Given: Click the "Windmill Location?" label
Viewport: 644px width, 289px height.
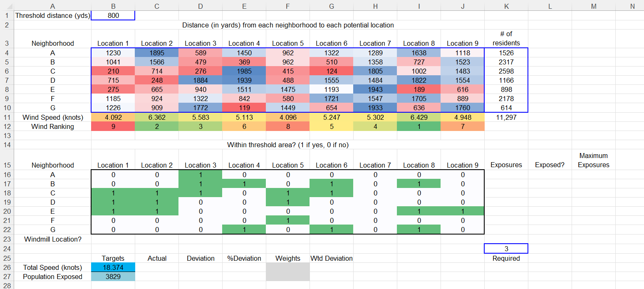Looking at the screenshot, I should [x=53, y=239].
